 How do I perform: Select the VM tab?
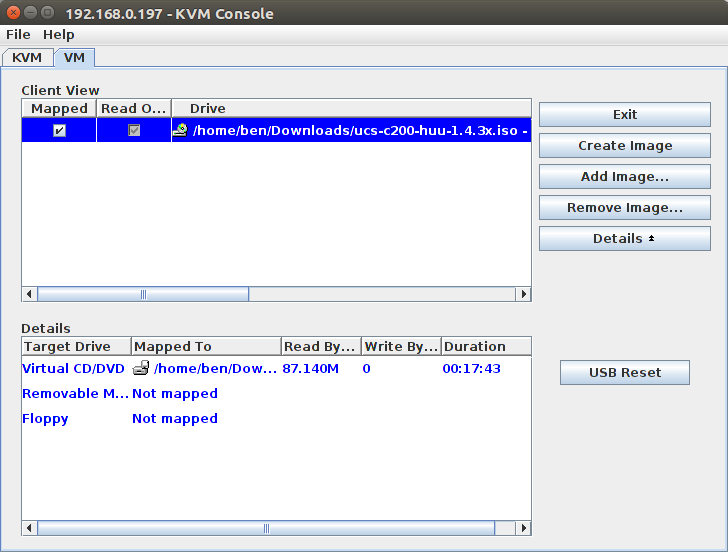point(74,58)
